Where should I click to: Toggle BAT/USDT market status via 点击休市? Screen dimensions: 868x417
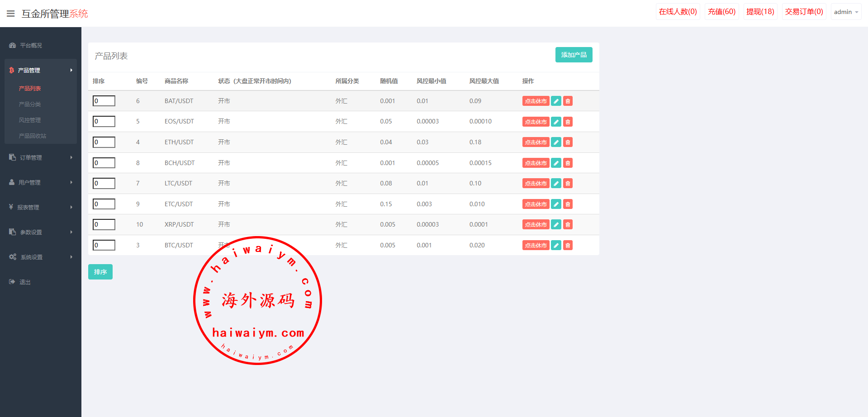(x=536, y=101)
